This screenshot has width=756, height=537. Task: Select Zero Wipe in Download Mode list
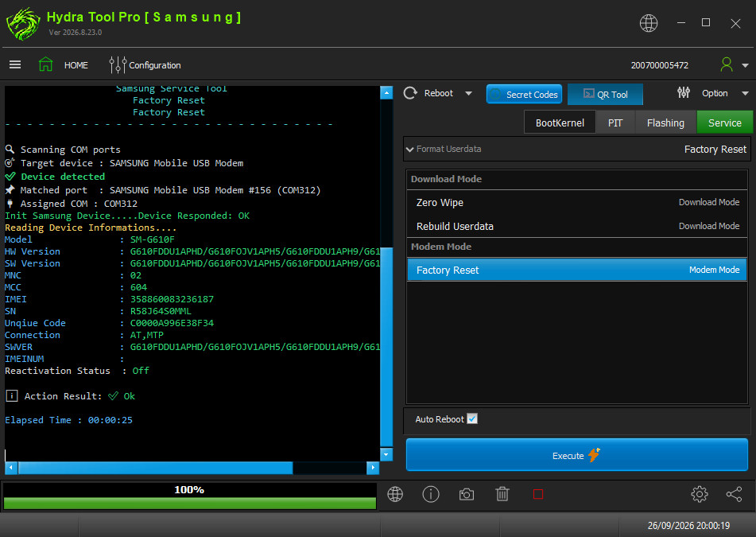(577, 202)
